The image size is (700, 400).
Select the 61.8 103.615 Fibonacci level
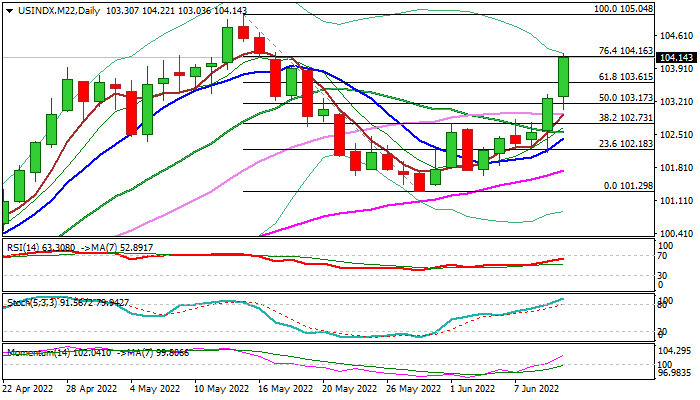[625, 77]
